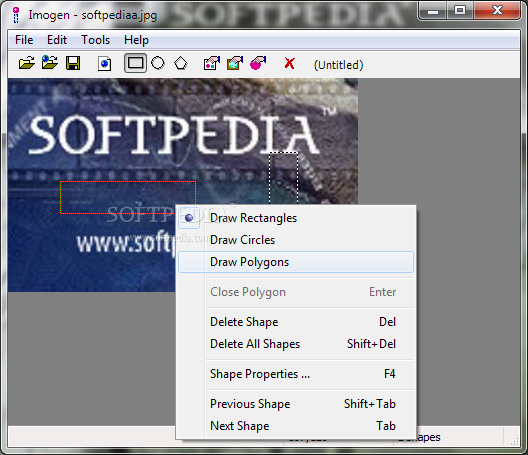Open the Tools menu
The width and height of the screenshot is (528, 455).
click(96, 40)
